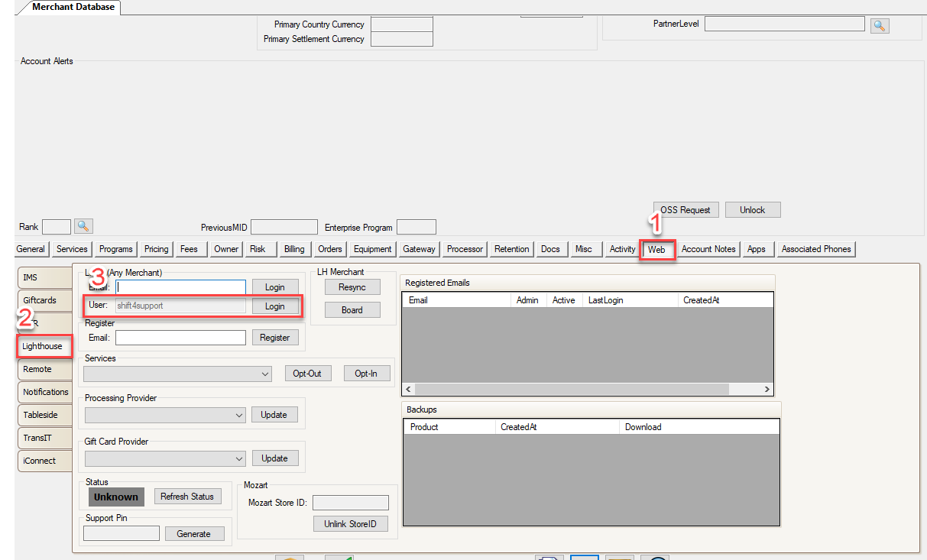Click the Unlink StoreID button
Image resolution: width=927 pixels, height=560 pixels.
point(351,523)
